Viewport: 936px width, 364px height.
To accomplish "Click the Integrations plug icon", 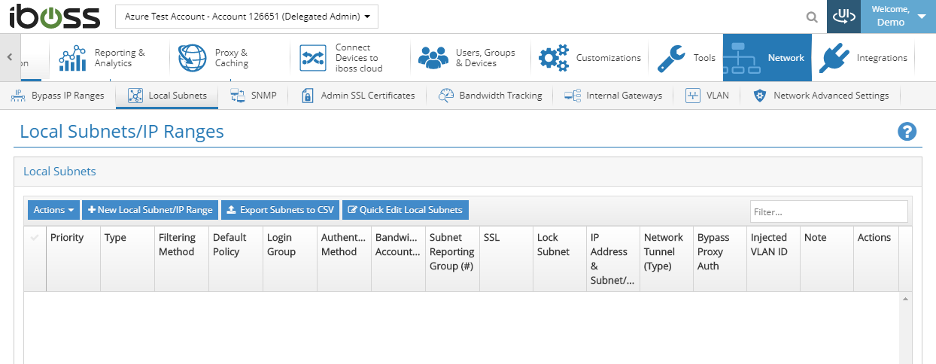I will click(834, 58).
